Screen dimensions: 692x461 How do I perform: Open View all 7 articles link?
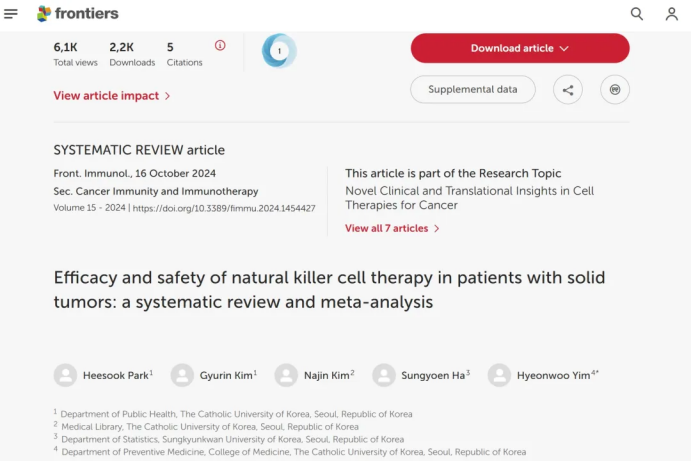392,228
